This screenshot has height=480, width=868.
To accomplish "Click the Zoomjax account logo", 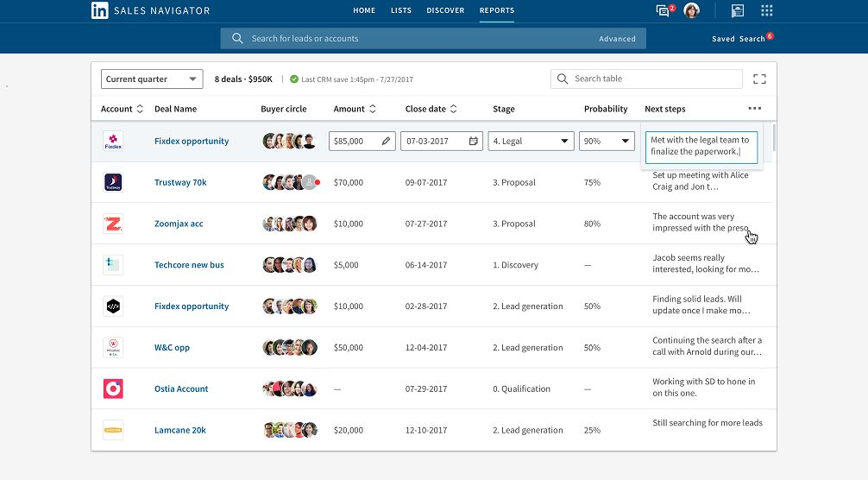I will (x=113, y=224).
